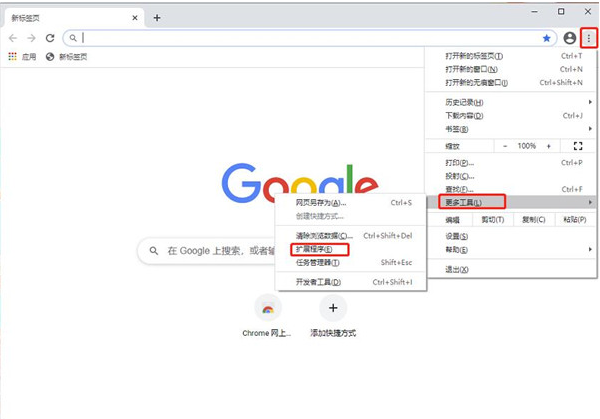Image resolution: width=600 pixels, height=419 pixels.
Task: Click the 应用 label in bookmarks bar
Action: pyautogui.click(x=29, y=57)
